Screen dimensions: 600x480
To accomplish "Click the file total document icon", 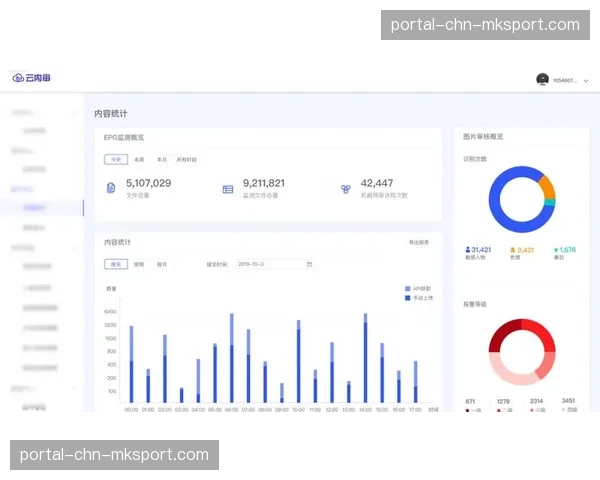I will pyautogui.click(x=111, y=188).
